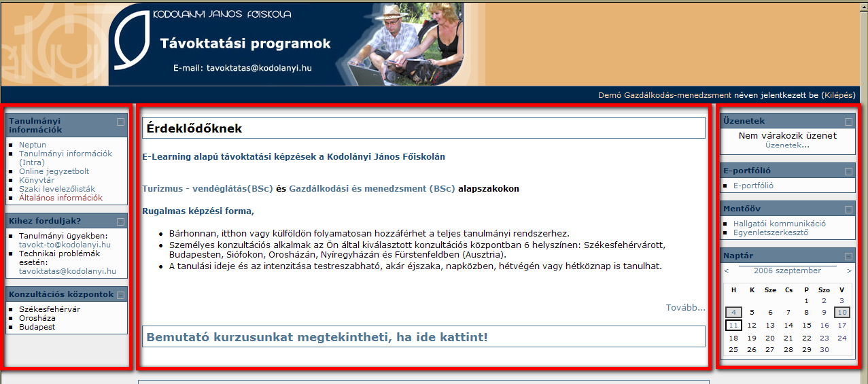Open the Könyvtár link
This screenshot has width=868, height=384.
(x=37, y=180)
